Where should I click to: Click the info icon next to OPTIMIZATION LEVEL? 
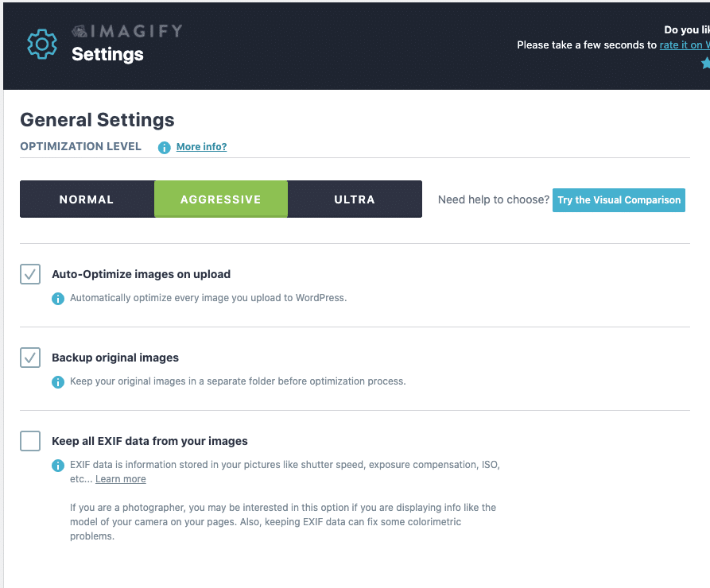tap(164, 147)
